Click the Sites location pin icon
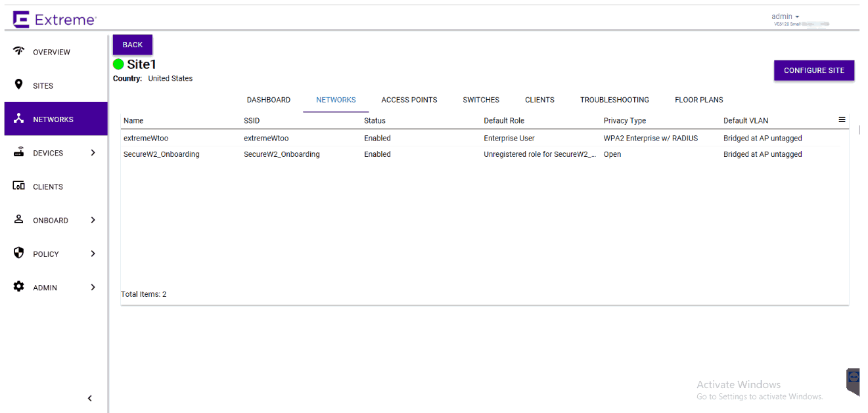The width and height of the screenshot is (868, 413). (x=19, y=85)
